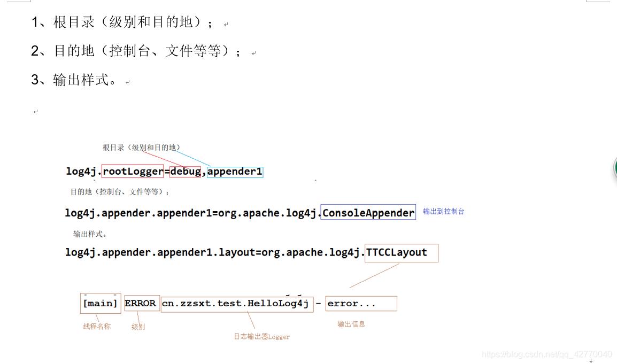The height and width of the screenshot is (364, 617).
Task: Click the line '3、输出样式。'
Action: click(x=74, y=80)
